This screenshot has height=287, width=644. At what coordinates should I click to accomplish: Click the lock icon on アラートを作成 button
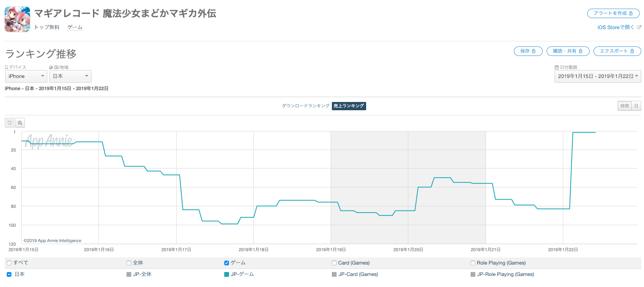click(631, 13)
